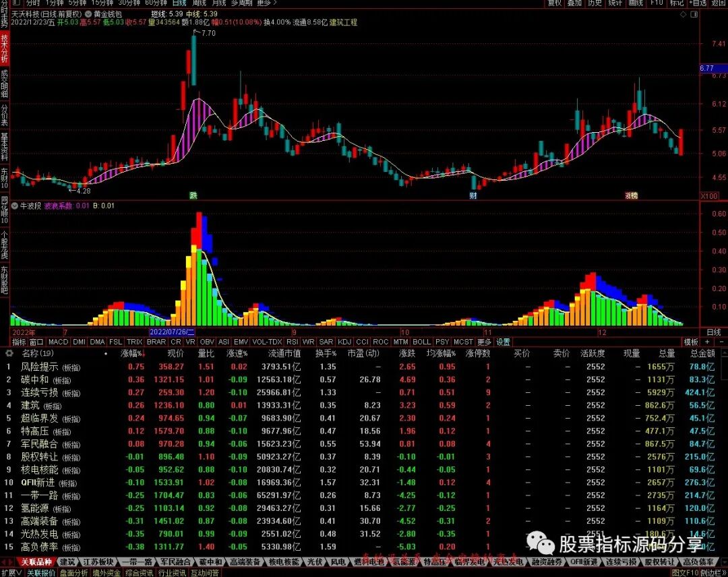The image size is (728, 577).
Task: Click the 涨转 marker under the chart
Action: pyautogui.click(x=631, y=195)
